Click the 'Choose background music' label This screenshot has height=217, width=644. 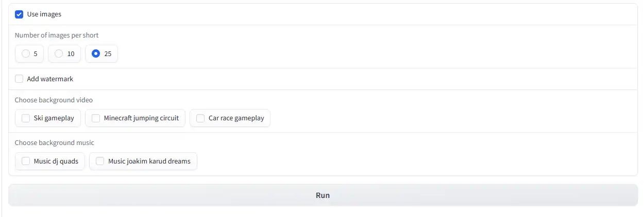(x=55, y=143)
